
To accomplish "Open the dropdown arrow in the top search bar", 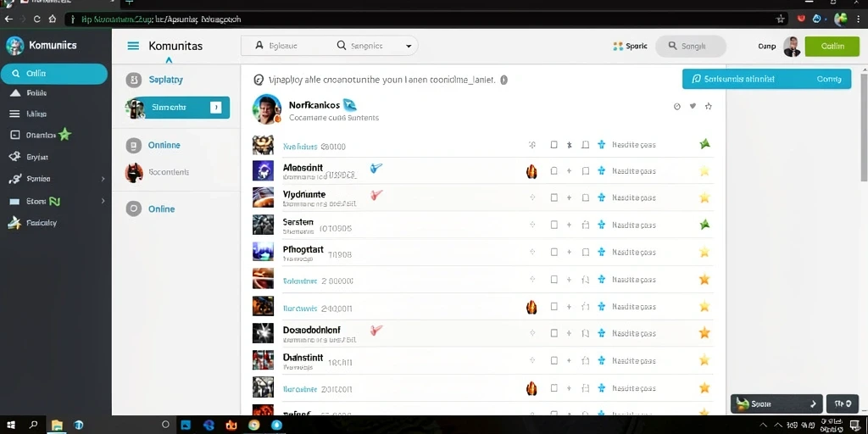I will (409, 46).
